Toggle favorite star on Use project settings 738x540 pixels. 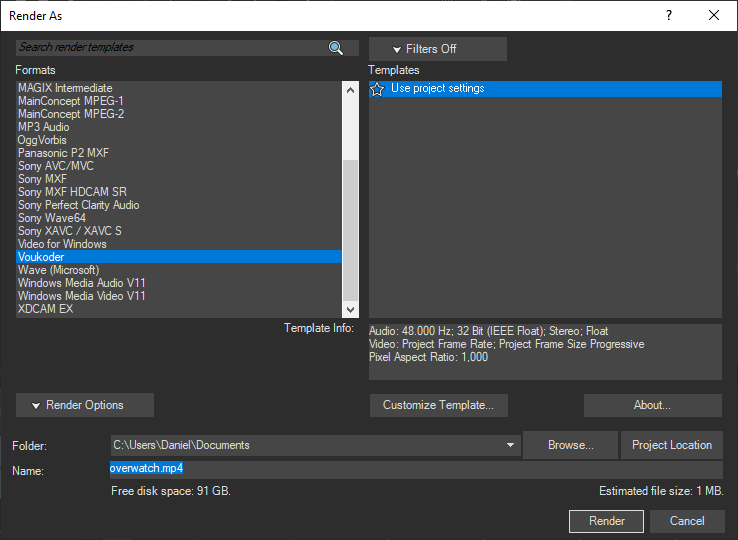pos(377,89)
